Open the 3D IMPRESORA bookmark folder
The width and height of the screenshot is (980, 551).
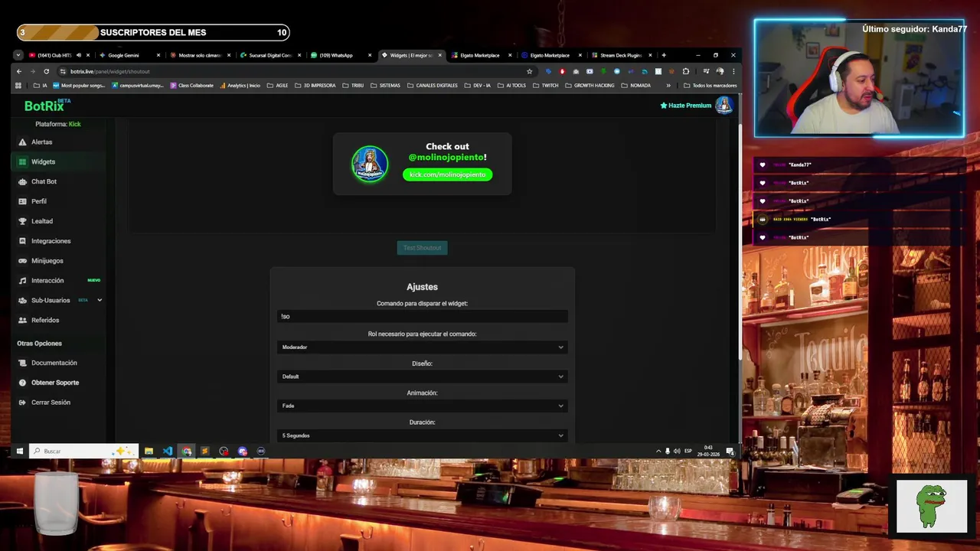click(315, 86)
